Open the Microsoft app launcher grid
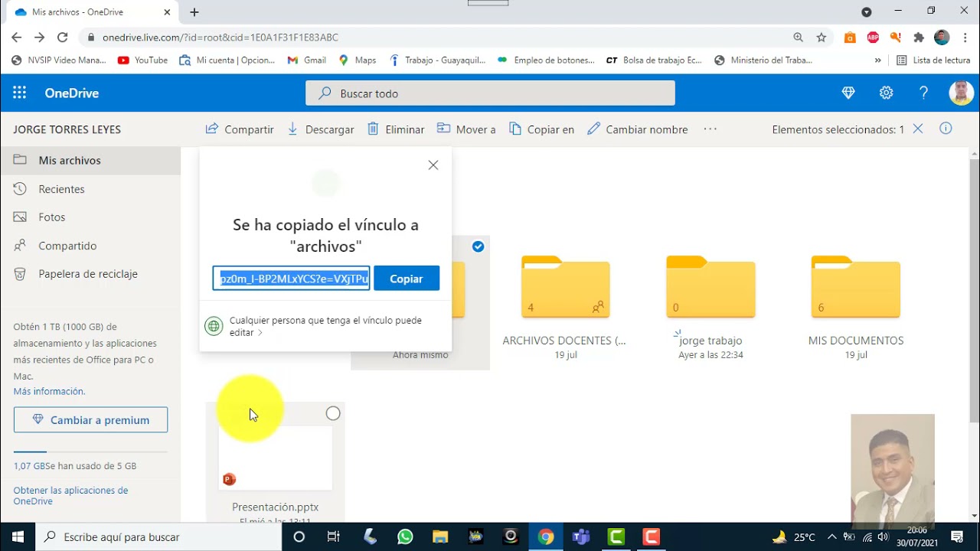 pyautogui.click(x=19, y=93)
